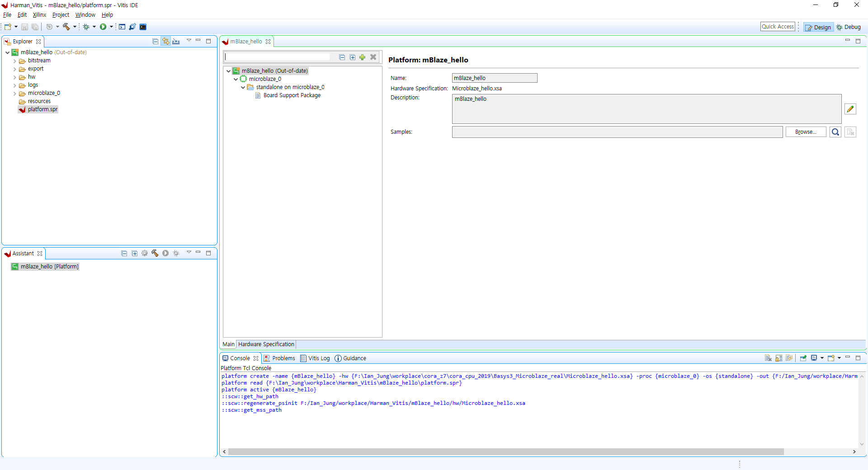868x470 pixels.
Task: Click the Vitis shell terminal icon
Action: pos(143,27)
